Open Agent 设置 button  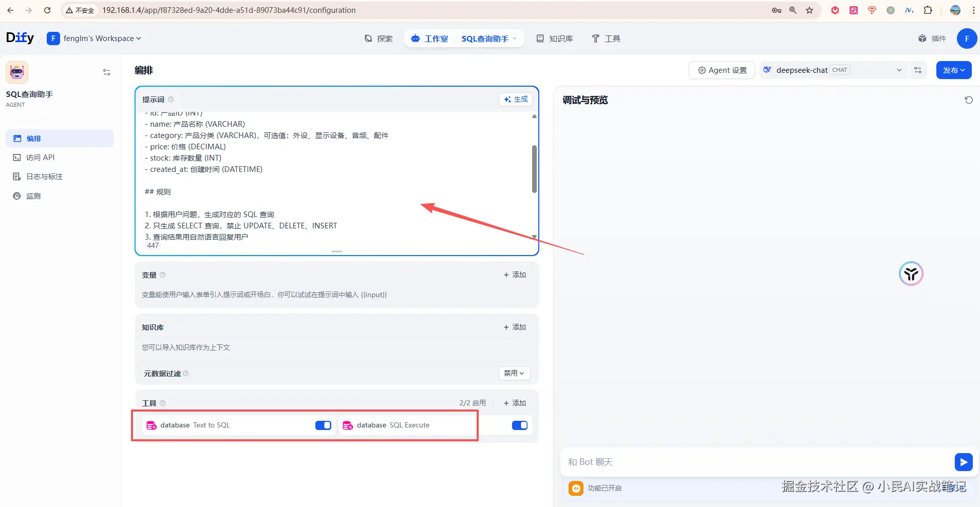pyautogui.click(x=722, y=70)
